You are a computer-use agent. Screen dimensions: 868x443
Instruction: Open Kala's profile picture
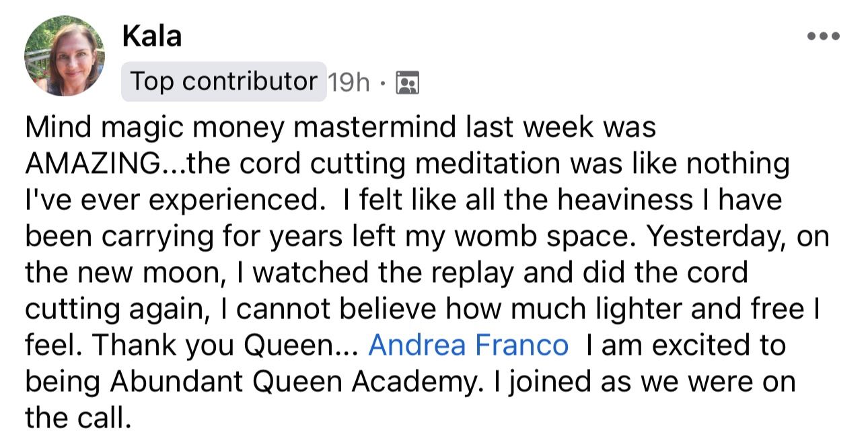65,55
